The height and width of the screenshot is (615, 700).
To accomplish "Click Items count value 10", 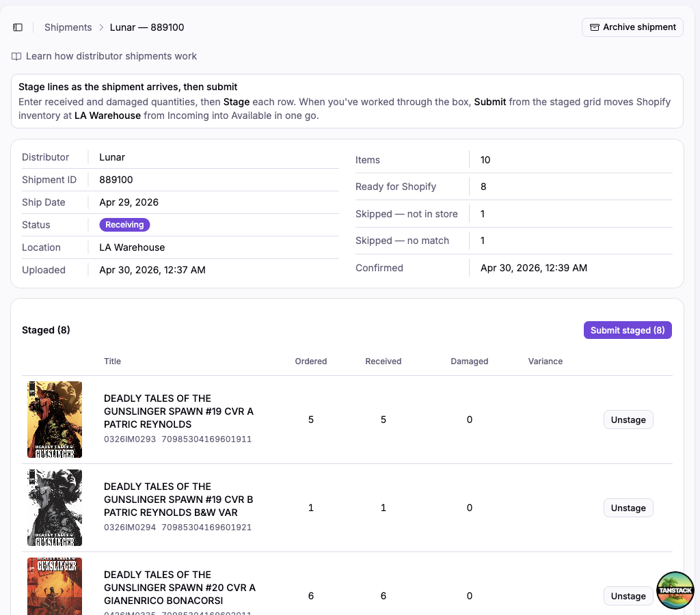I will [x=485, y=160].
